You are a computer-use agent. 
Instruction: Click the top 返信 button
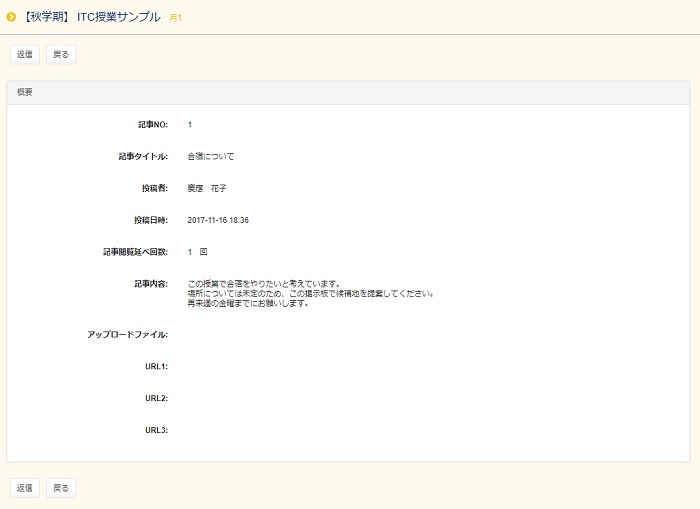(x=25, y=54)
